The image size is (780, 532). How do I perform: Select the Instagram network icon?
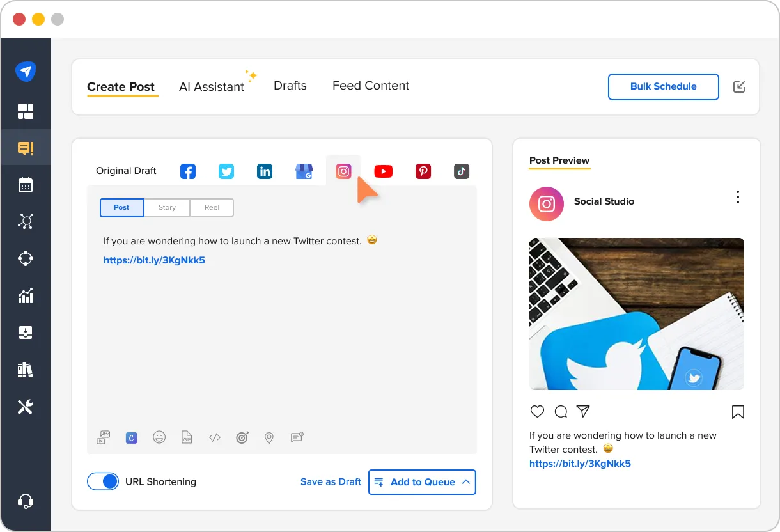[343, 171]
